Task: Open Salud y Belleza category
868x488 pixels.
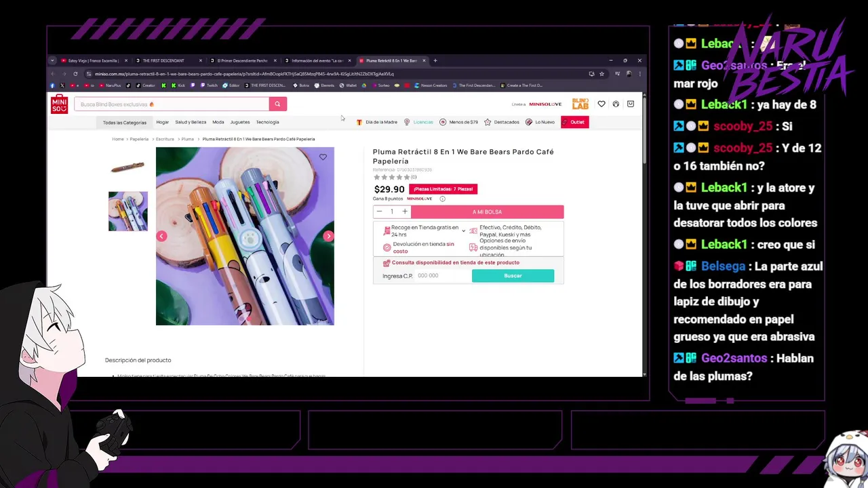Action: 191,122
